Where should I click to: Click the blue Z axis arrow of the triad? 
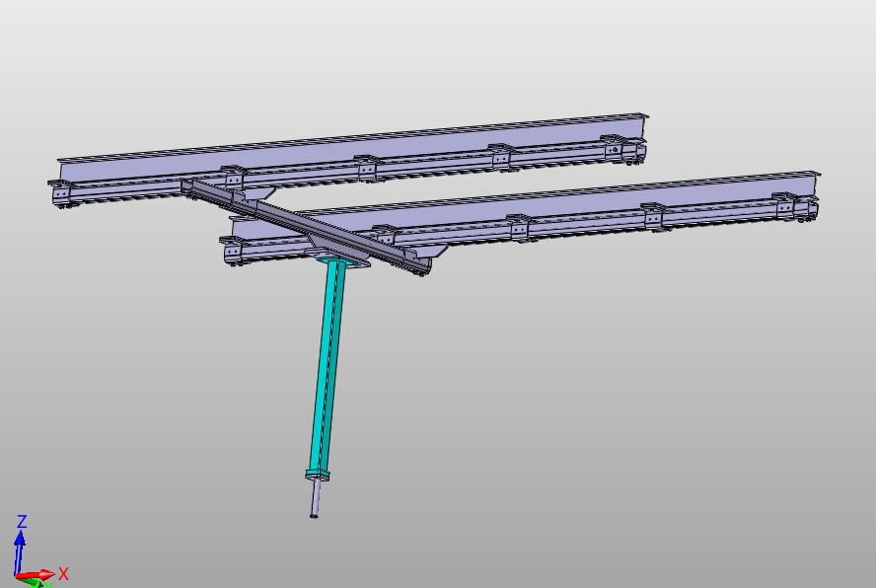(x=20, y=551)
